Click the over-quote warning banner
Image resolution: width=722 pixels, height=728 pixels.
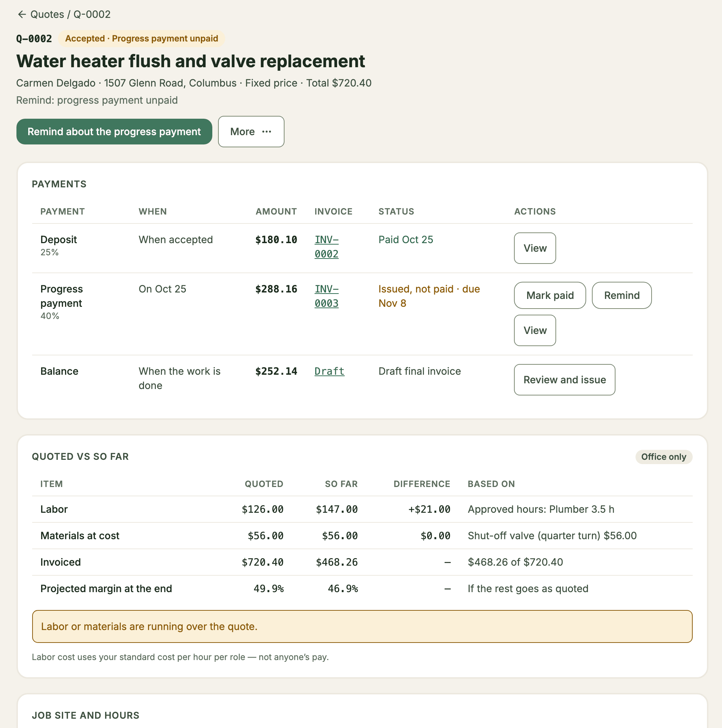pos(362,626)
